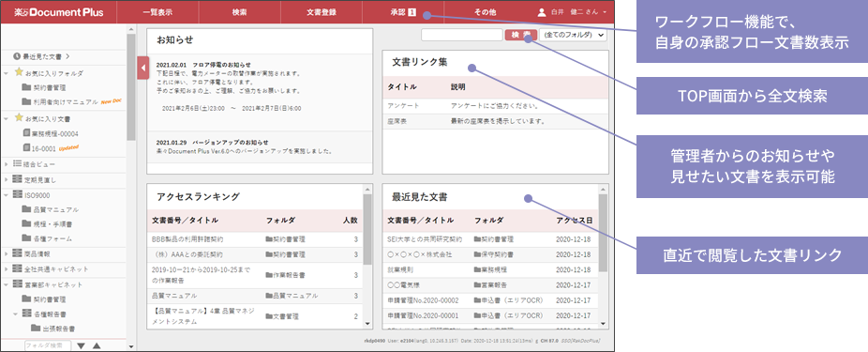
Task: Open favorite document 16-0001
Action: [45, 148]
